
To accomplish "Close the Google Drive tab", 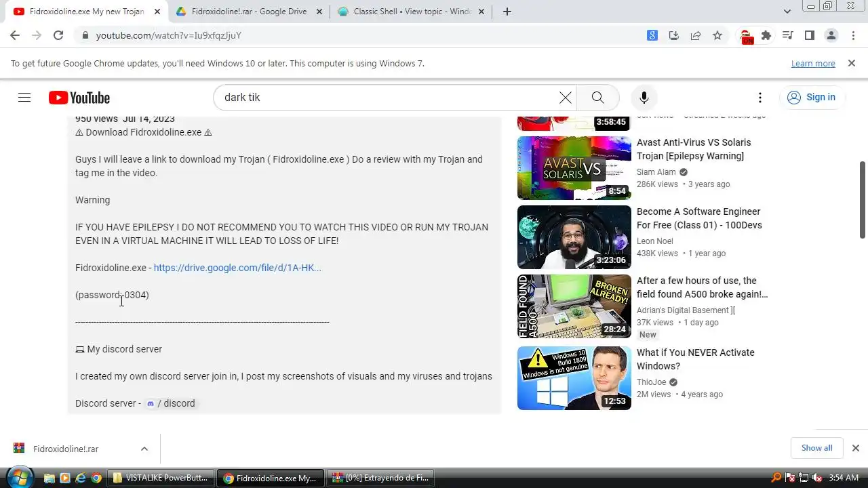I will 319,12.
